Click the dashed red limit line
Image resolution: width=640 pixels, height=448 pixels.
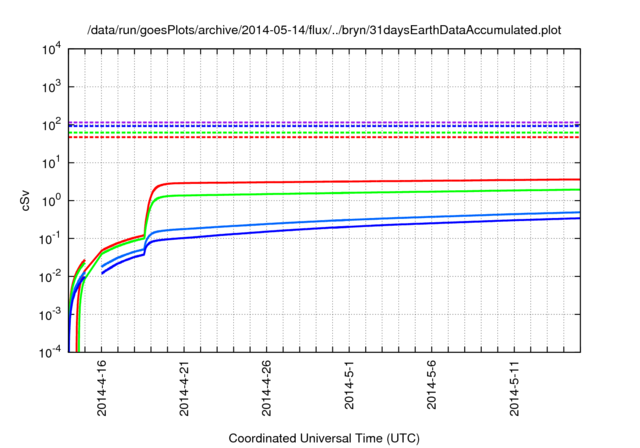pos(324,137)
